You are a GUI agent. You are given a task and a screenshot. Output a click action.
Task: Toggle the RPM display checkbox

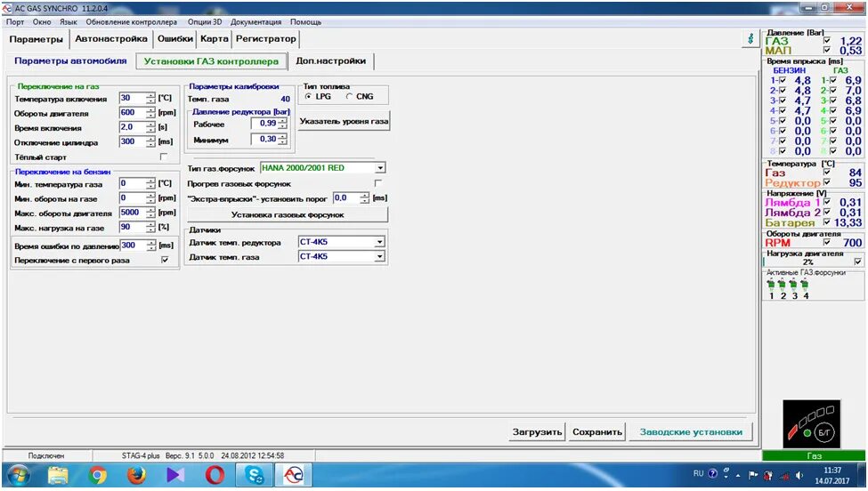click(826, 242)
